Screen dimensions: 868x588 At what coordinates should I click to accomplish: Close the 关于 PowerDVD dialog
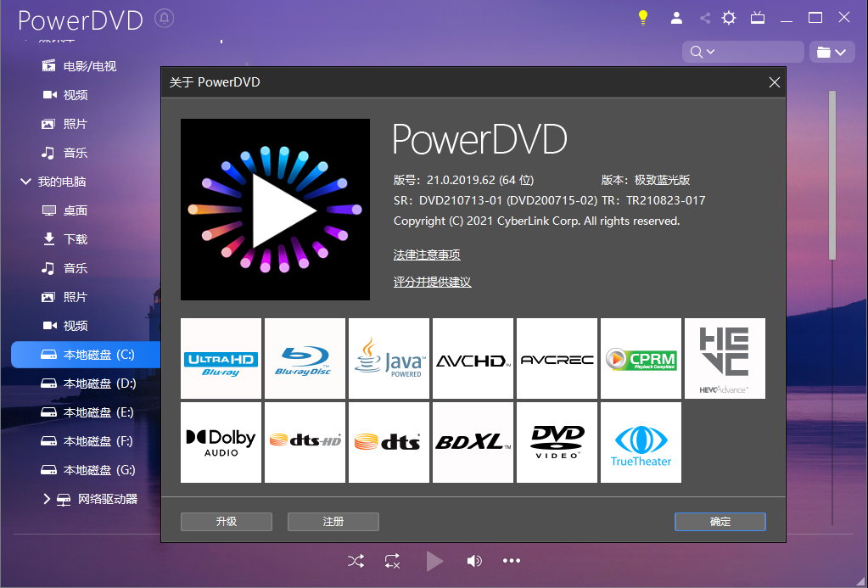pos(775,82)
